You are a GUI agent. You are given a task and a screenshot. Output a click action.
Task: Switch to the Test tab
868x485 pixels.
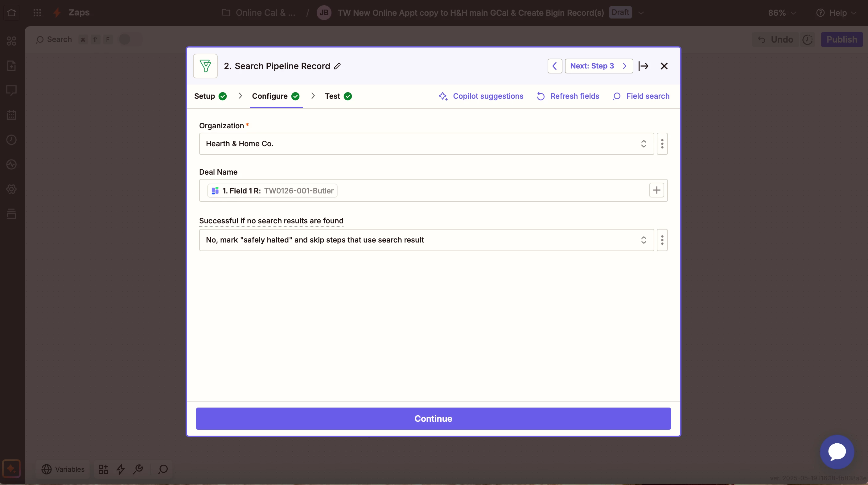(x=338, y=96)
